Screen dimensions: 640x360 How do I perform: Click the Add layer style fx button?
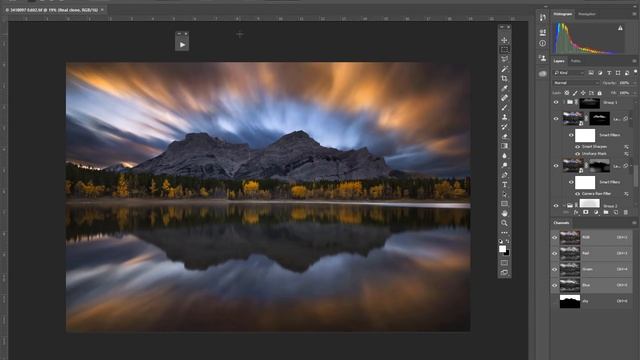576,213
